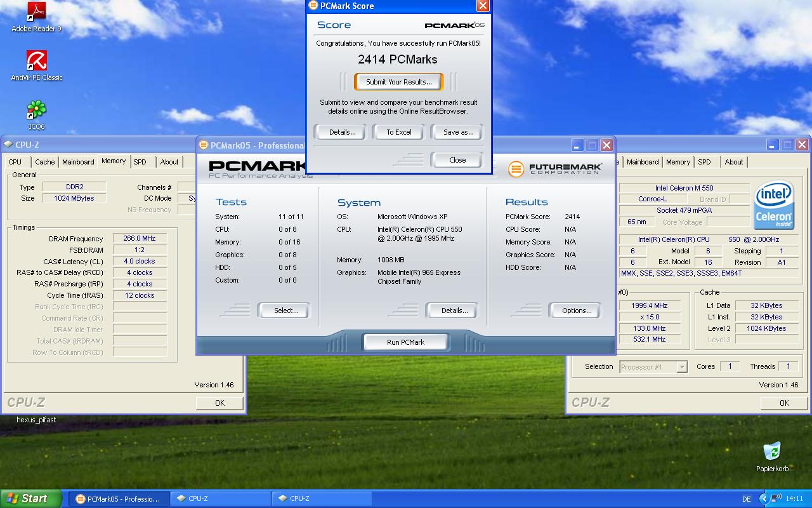This screenshot has width=812, height=508.
Task: Switch to the first CPU-Z taskbar button
Action: point(220,498)
